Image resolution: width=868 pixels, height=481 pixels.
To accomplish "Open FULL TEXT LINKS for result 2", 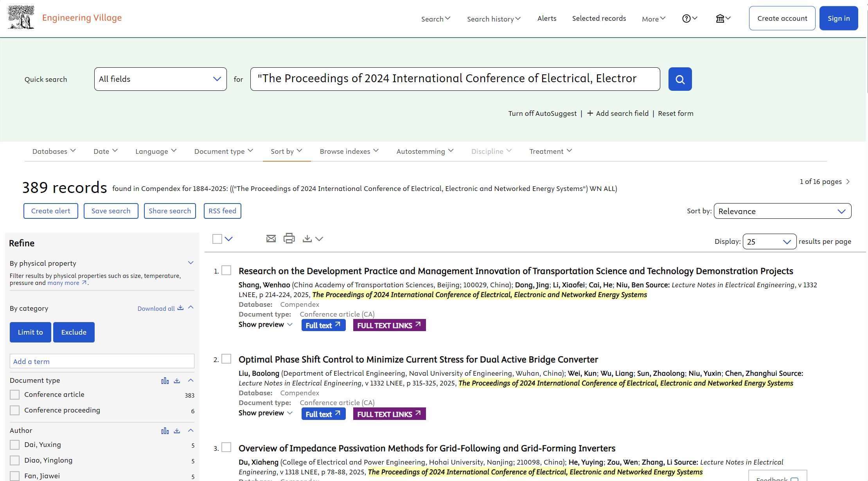I will tap(389, 414).
